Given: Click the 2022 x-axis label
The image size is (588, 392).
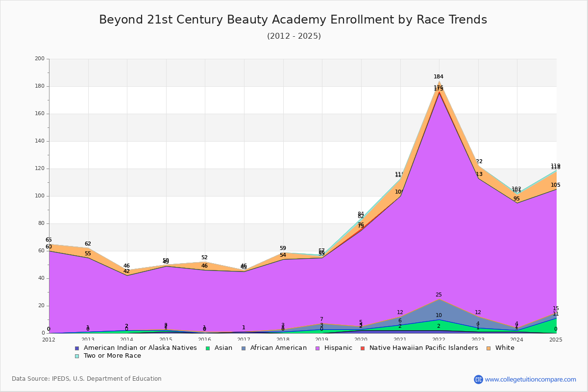Looking at the screenshot, I should coord(440,339).
